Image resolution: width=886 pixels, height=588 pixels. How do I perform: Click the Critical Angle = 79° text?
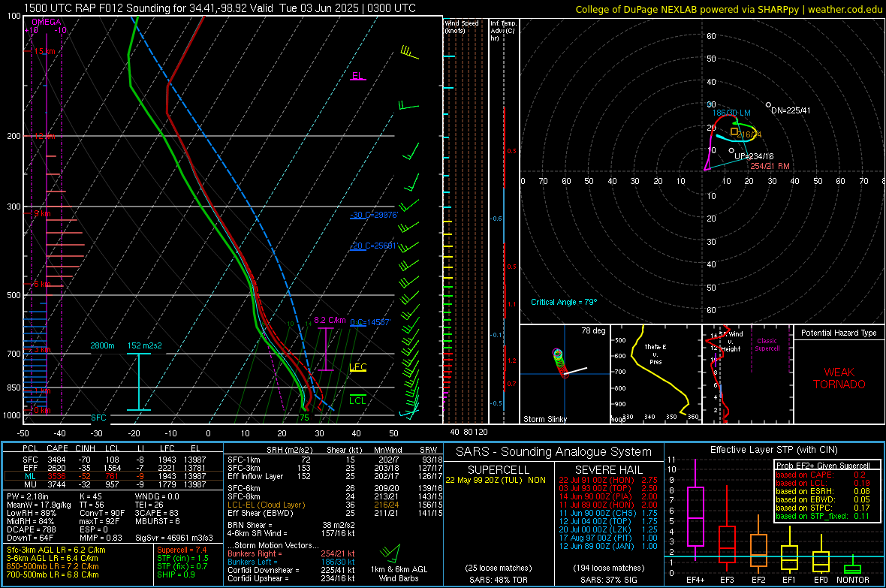click(564, 302)
